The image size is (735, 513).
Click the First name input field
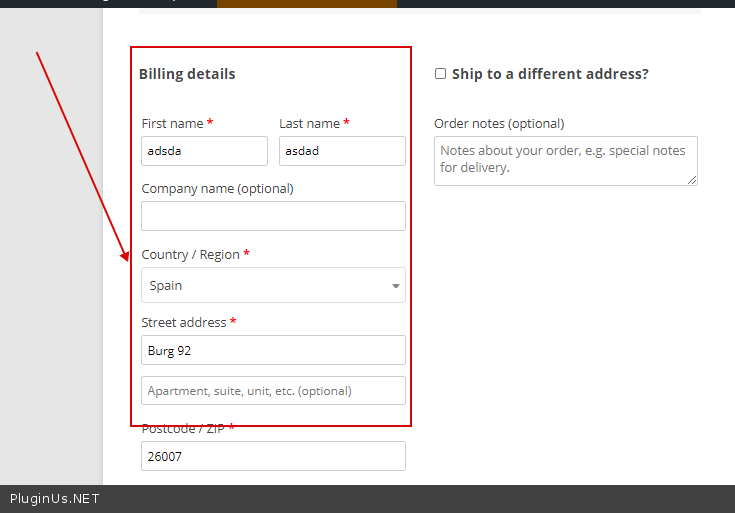(204, 151)
